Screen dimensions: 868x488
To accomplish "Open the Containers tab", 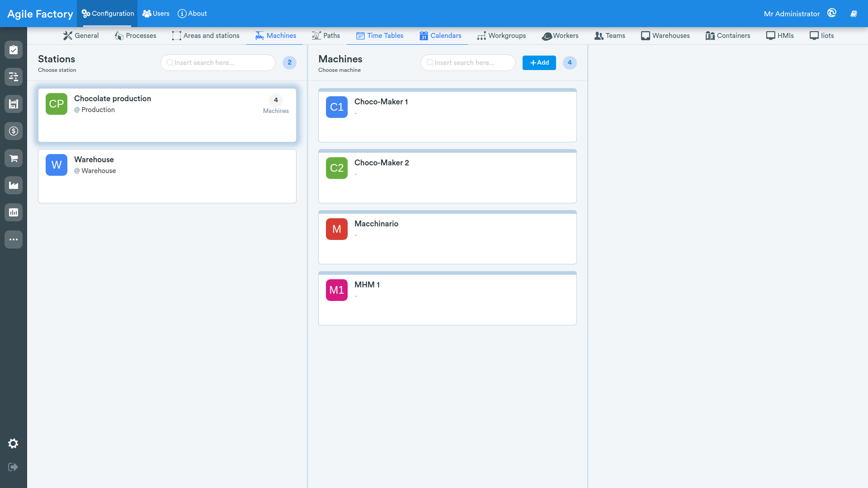I will point(728,36).
